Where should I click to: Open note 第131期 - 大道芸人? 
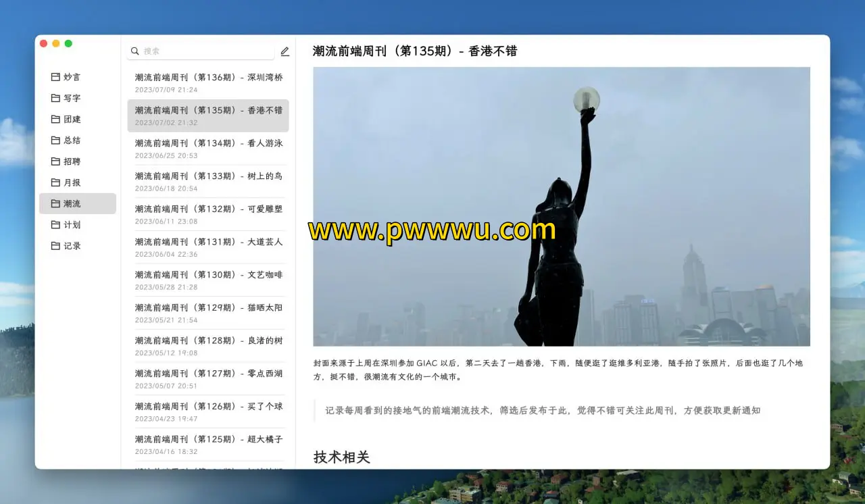(208, 247)
